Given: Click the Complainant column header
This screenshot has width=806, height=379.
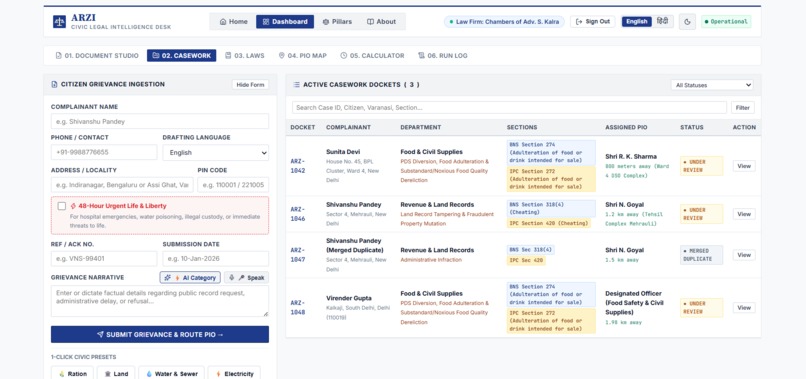Looking at the screenshot, I should (348, 127).
